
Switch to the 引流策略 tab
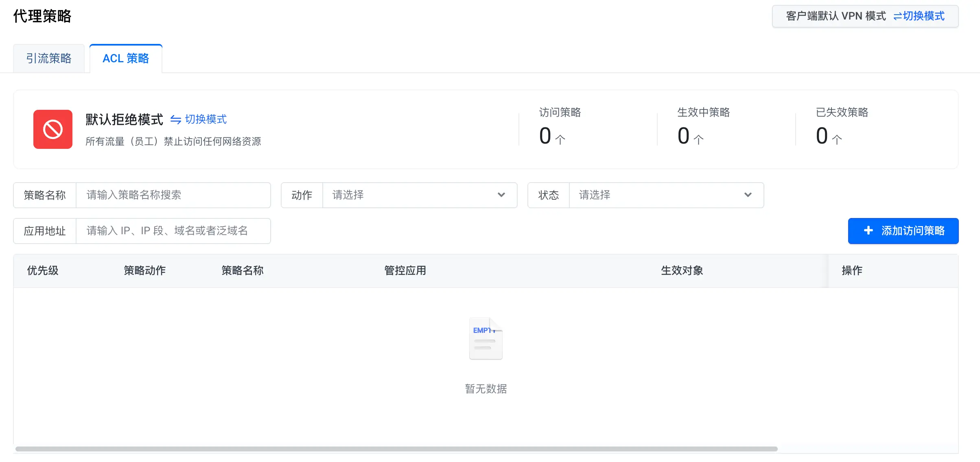tap(49, 59)
